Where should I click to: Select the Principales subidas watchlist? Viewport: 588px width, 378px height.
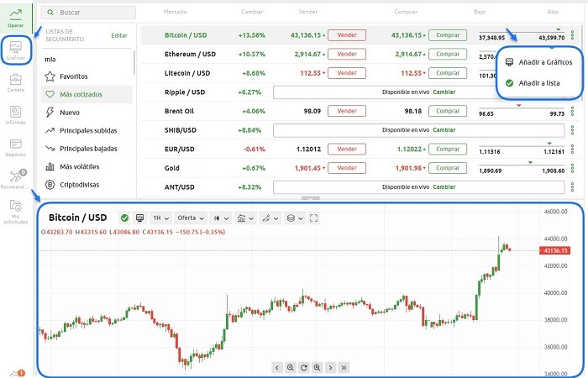tap(87, 130)
